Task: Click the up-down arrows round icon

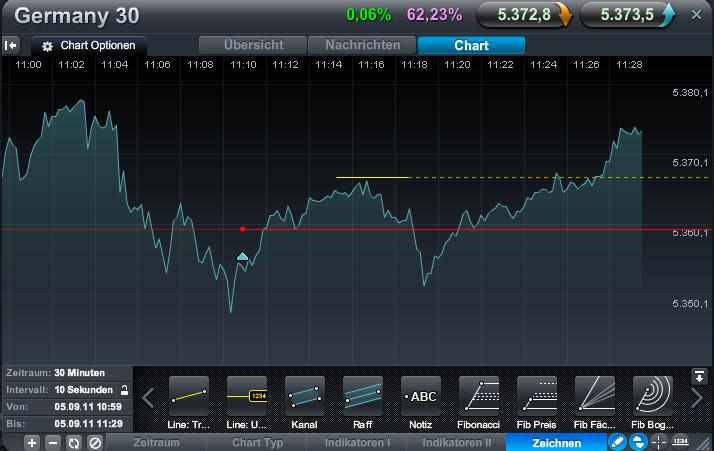Action: click(x=638, y=442)
